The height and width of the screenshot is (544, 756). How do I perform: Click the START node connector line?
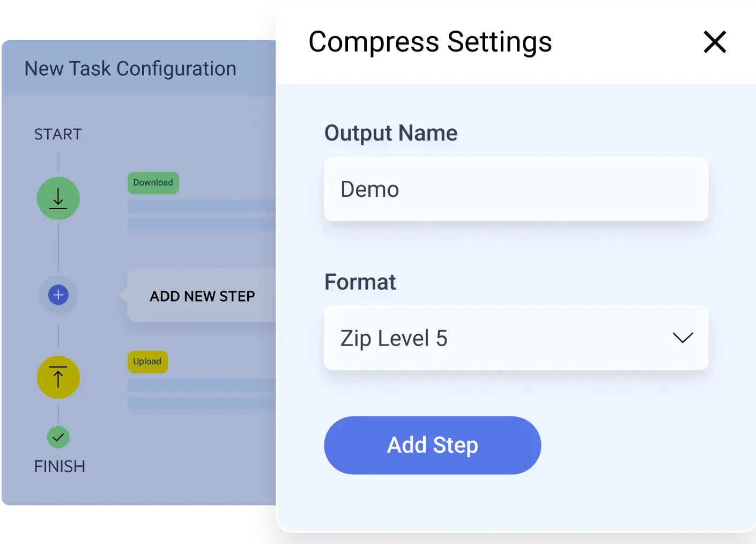coord(58,161)
